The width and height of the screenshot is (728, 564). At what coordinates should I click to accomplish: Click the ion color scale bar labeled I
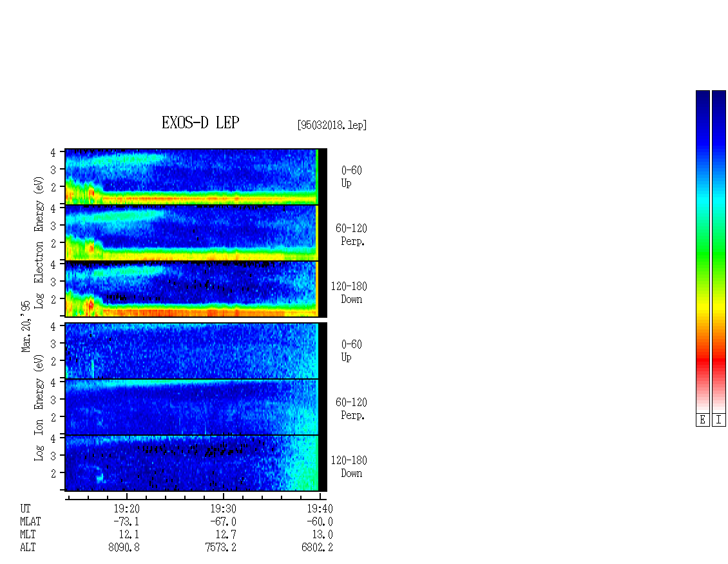pyautogui.click(x=719, y=251)
